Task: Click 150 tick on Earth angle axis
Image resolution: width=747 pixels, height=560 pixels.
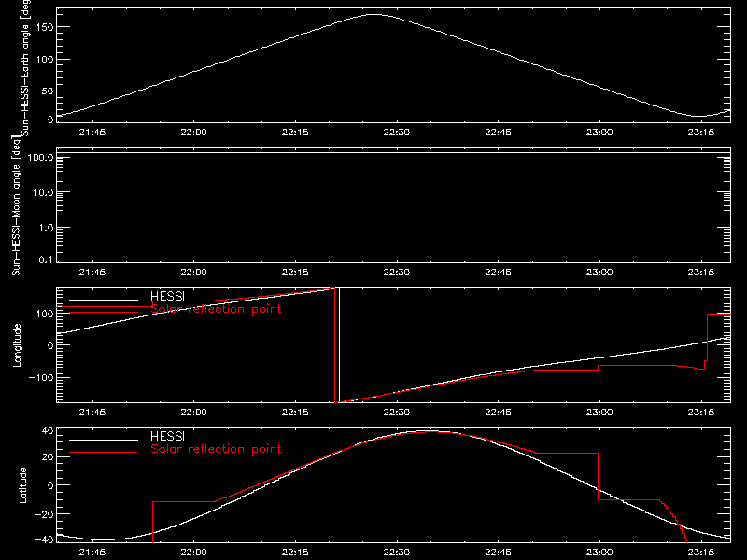Action: click(x=46, y=27)
